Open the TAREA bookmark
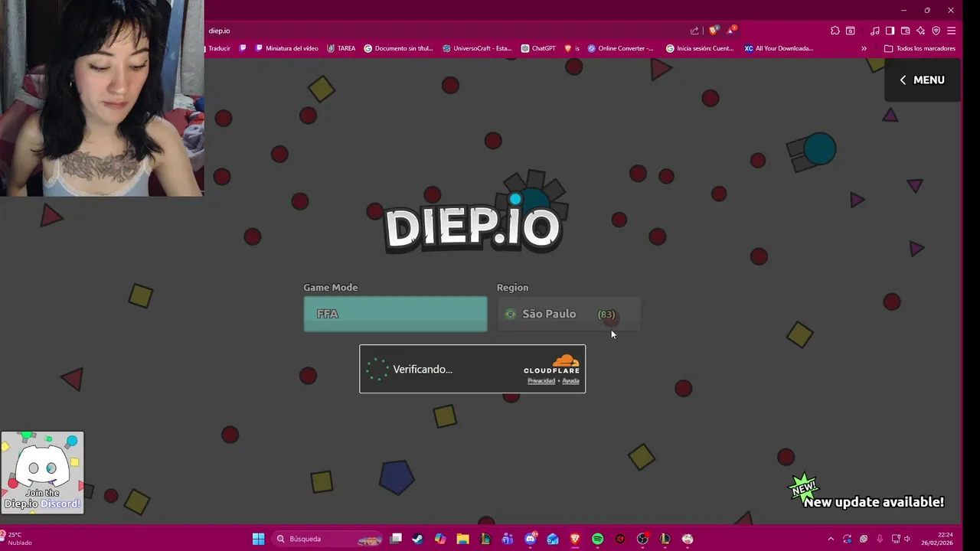980x551 pixels. [x=341, y=48]
